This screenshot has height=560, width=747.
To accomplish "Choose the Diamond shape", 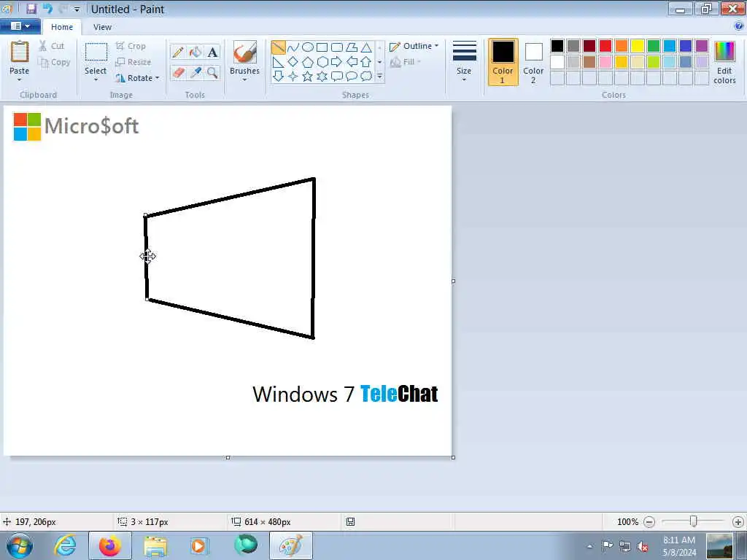I will point(293,62).
